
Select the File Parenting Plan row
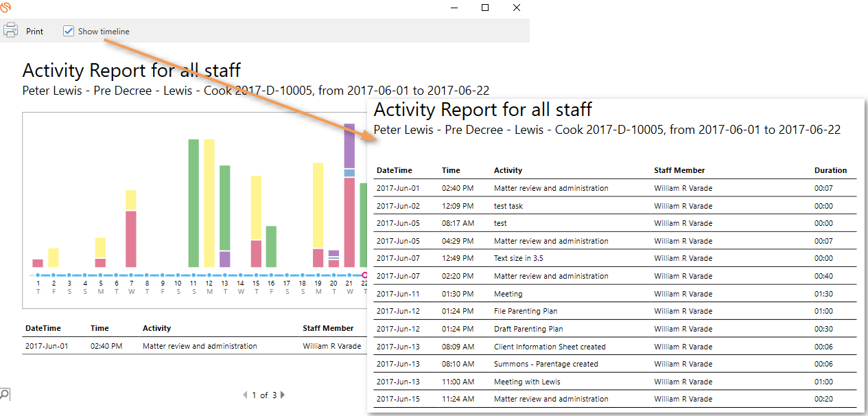526,311
